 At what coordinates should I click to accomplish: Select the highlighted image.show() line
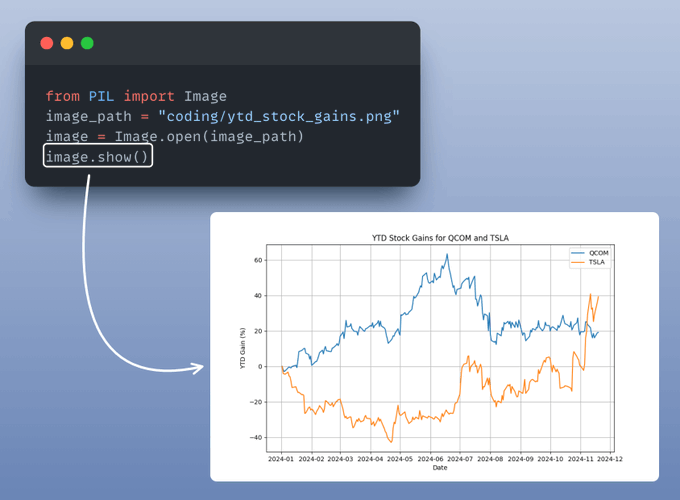coord(98,156)
